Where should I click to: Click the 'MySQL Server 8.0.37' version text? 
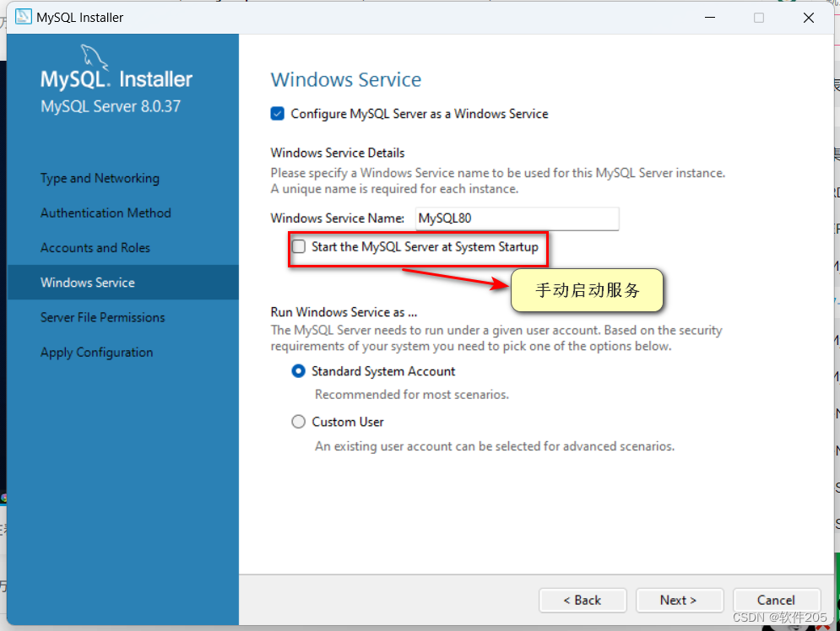click(x=111, y=106)
